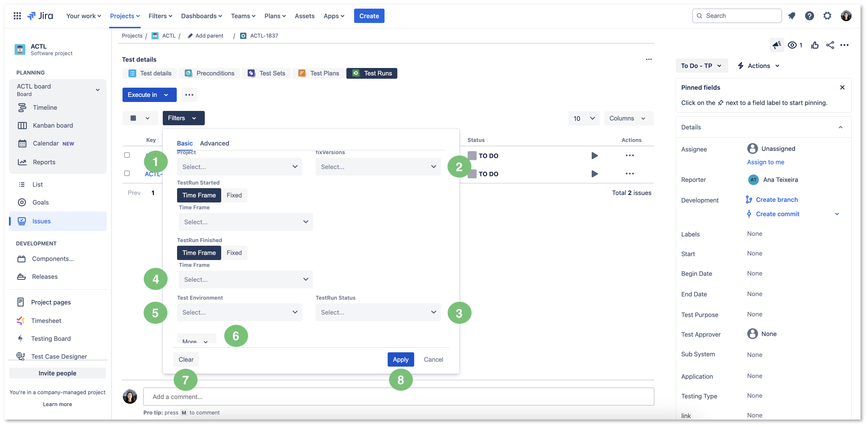The image size is (868, 427).
Task: Open the Preconditions tab
Action: 209,73
